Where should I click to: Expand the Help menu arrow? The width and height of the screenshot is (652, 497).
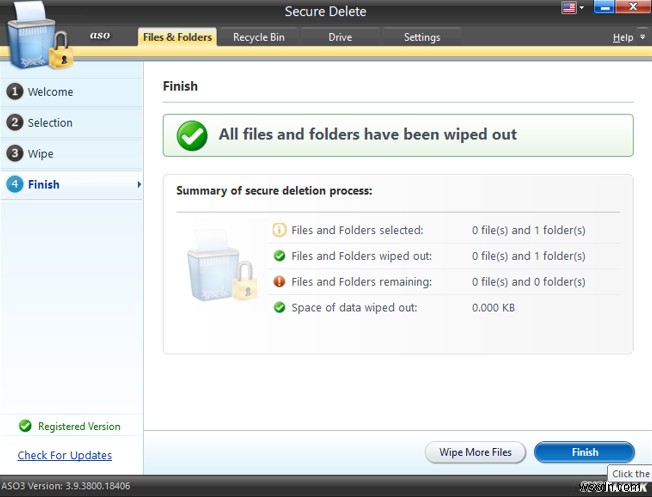[642, 37]
